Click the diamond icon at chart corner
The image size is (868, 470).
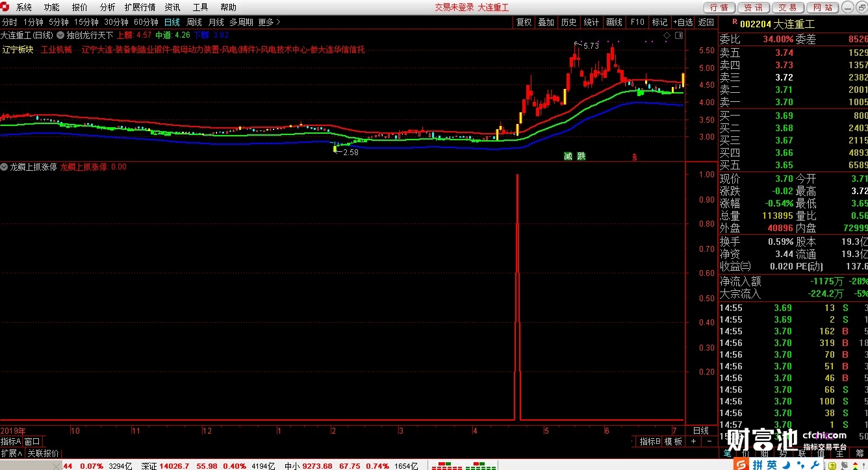click(667, 34)
